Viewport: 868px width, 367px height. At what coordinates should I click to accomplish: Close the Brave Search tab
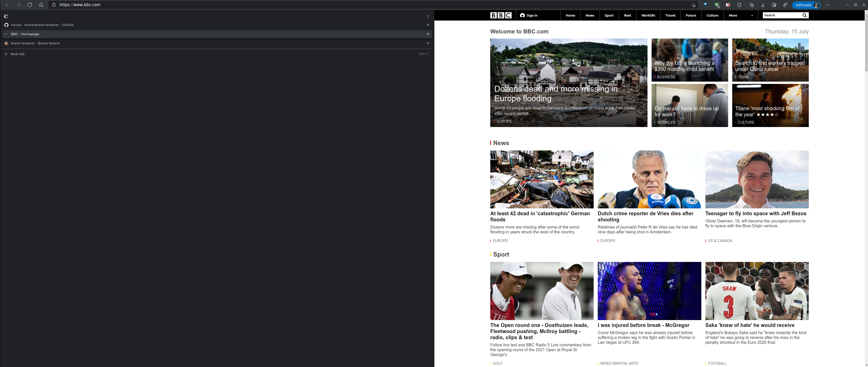point(427,43)
